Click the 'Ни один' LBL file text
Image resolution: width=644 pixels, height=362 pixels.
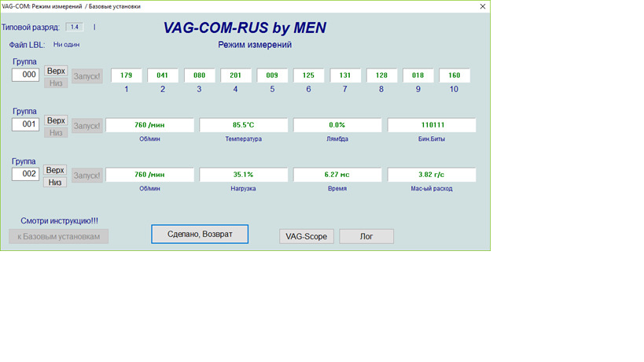(x=66, y=44)
